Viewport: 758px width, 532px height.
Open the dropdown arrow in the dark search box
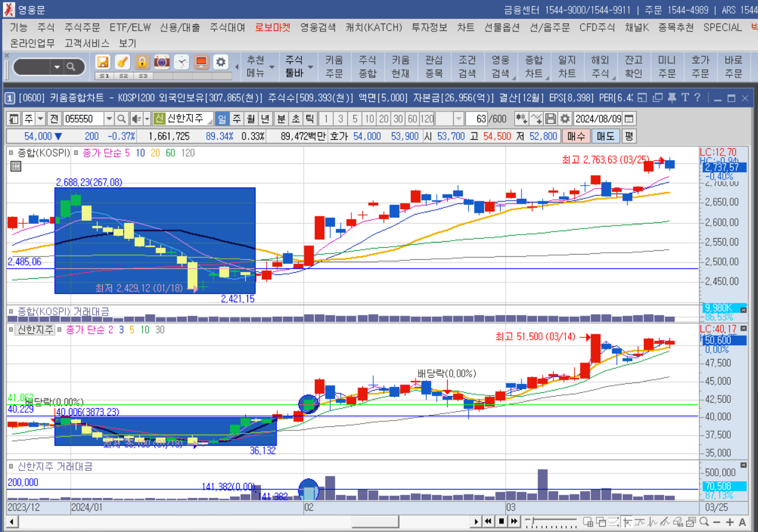click(x=57, y=66)
